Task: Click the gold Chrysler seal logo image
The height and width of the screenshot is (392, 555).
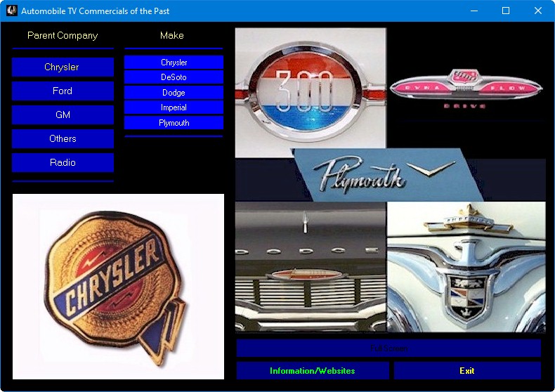Action: click(118, 287)
